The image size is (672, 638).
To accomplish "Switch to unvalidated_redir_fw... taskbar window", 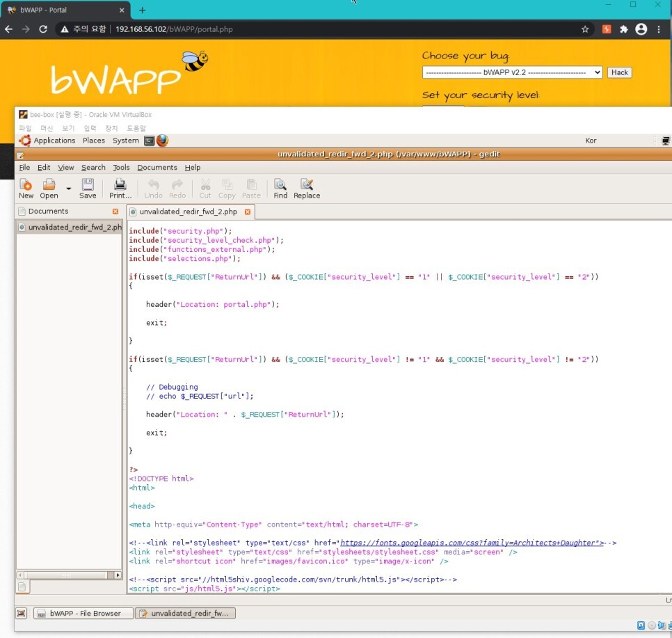I will pos(185,613).
